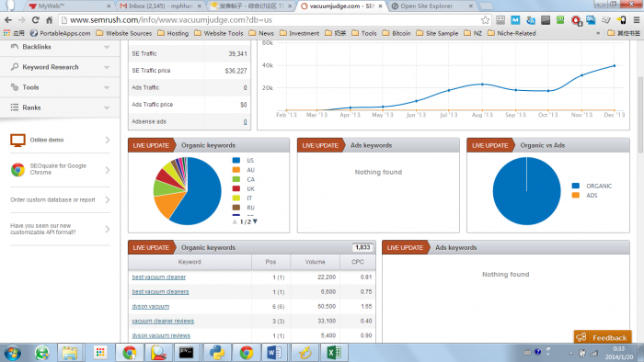Open Apps shortcut in bookmarks bar
Image resolution: width=644 pixels, height=362 pixels.
point(14,33)
